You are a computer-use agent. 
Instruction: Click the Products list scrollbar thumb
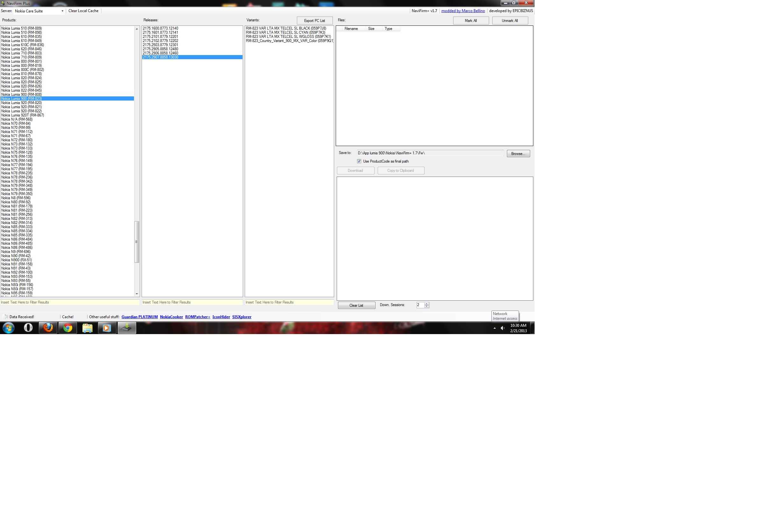(x=137, y=242)
